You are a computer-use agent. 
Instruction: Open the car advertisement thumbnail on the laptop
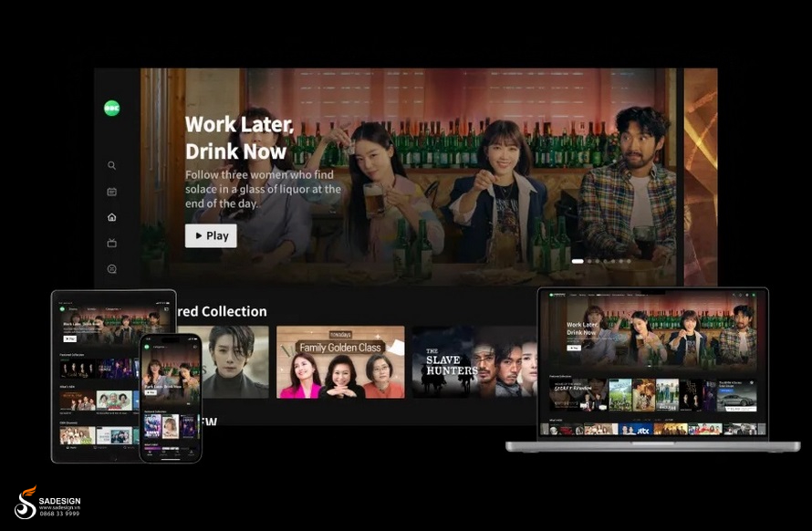[x=736, y=395]
